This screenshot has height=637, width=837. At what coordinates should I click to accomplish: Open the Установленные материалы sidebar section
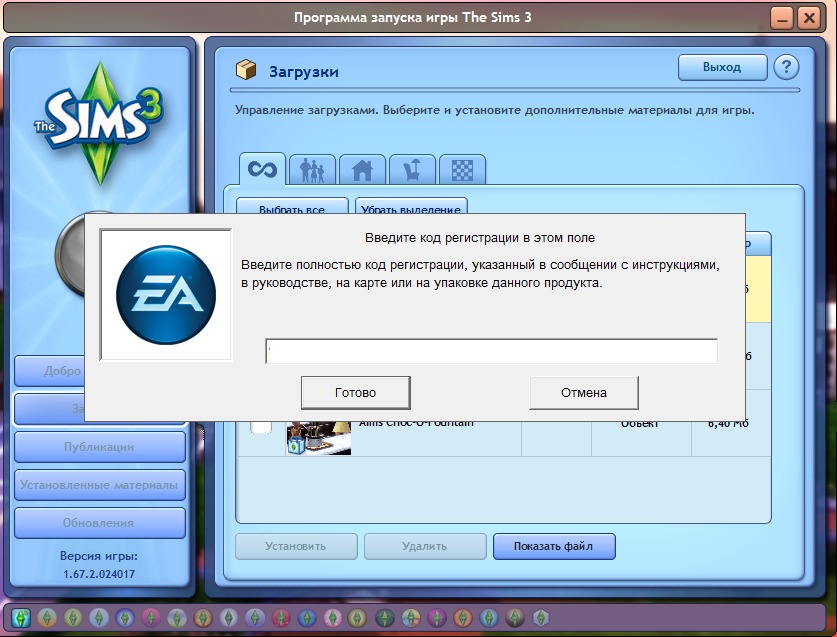(99, 485)
